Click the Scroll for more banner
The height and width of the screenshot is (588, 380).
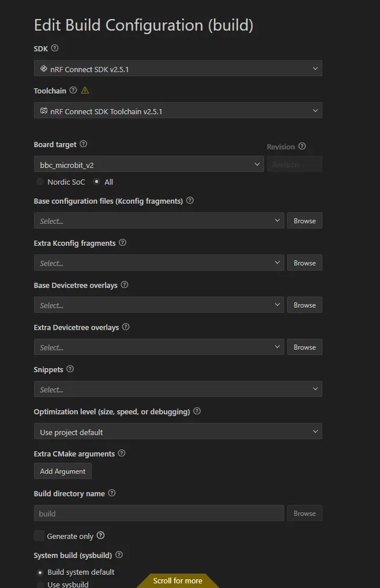click(178, 580)
